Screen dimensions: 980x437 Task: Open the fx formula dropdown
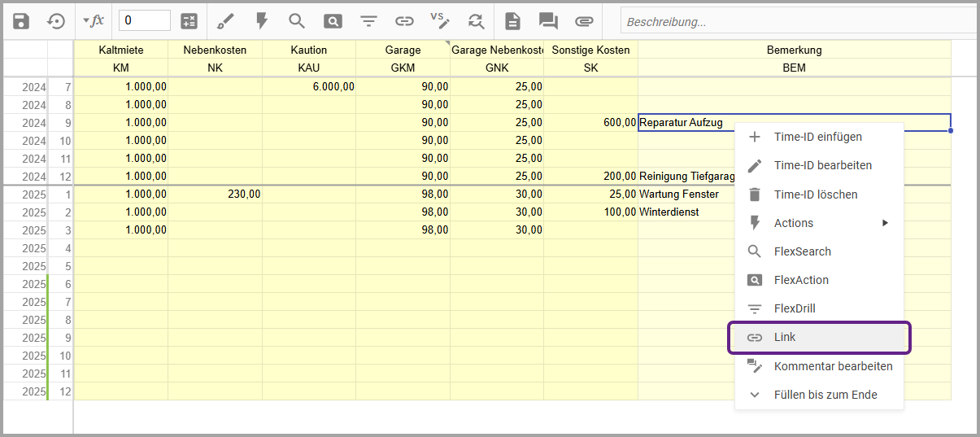[94, 20]
